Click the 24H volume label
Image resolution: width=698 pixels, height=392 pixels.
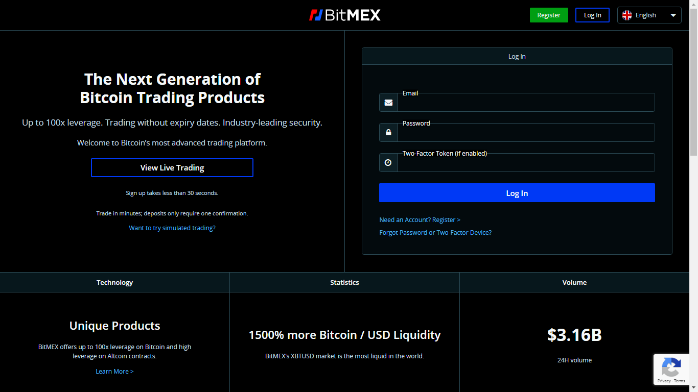(x=574, y=360)
